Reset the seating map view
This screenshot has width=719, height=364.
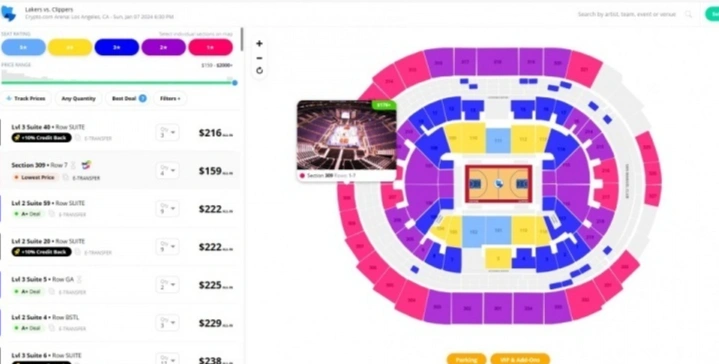coord(259,71)
